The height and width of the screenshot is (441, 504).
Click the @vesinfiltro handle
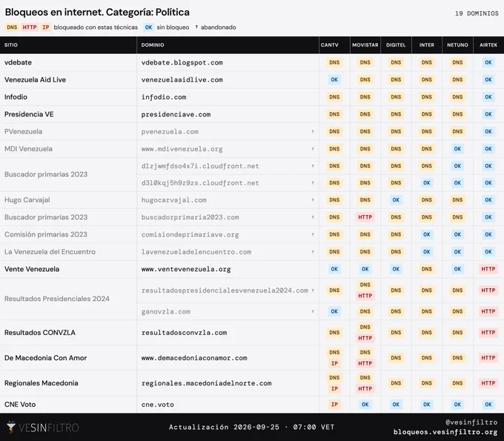pyautogui.click(x=471, y=422)
